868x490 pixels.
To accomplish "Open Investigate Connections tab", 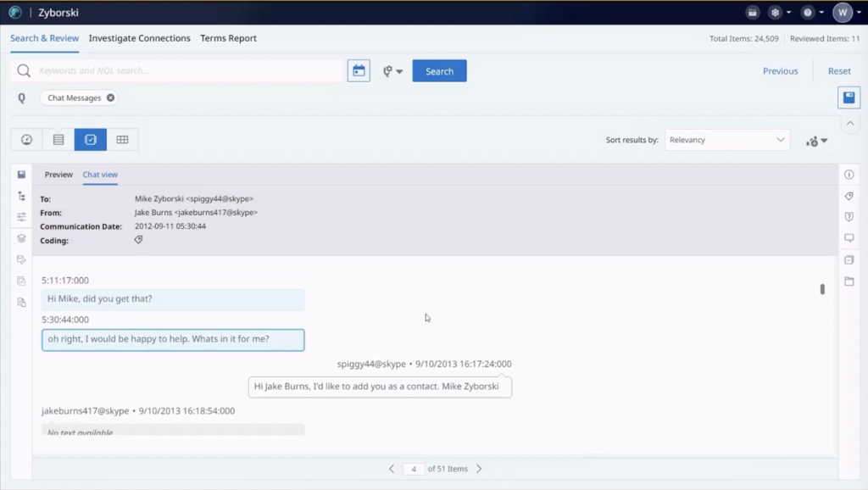I will pos(140,38).
